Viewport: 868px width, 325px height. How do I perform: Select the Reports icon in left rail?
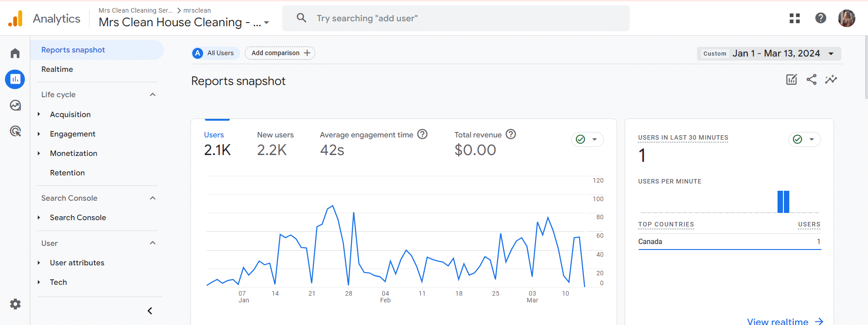15,79
